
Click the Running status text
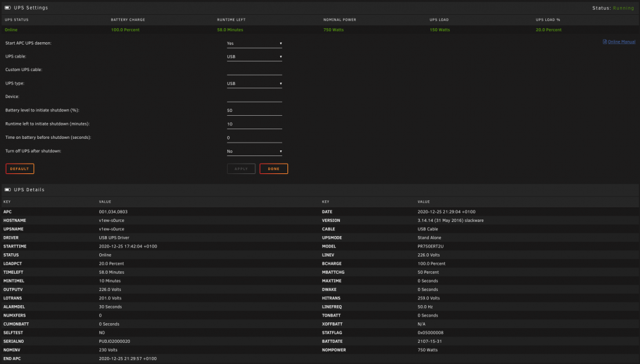pos(623,8)
